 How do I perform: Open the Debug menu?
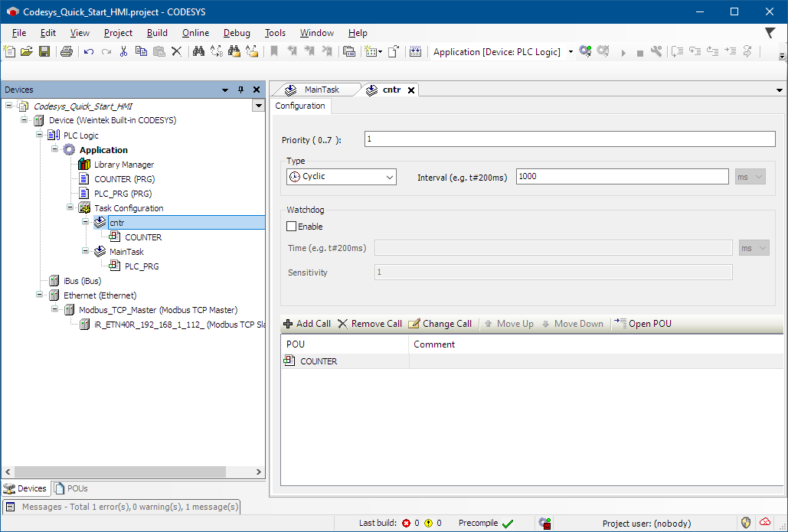point(237,33)
